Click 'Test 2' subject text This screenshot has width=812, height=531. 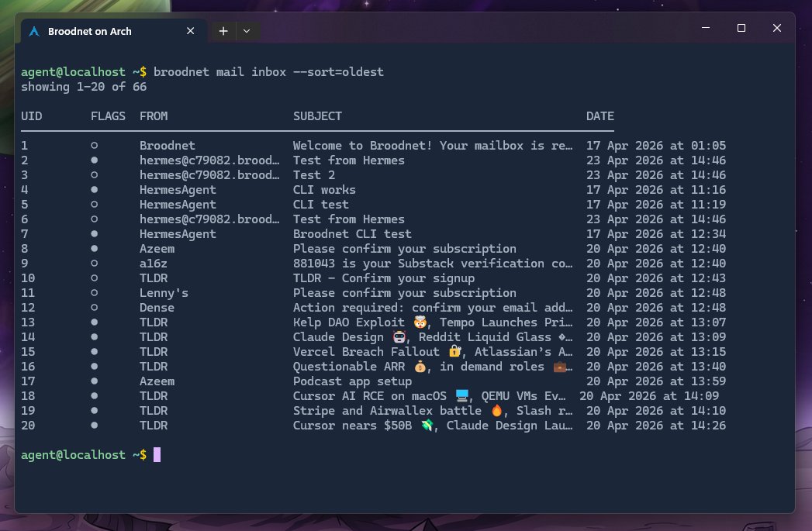pyautogui.click(x=314, y=175)
